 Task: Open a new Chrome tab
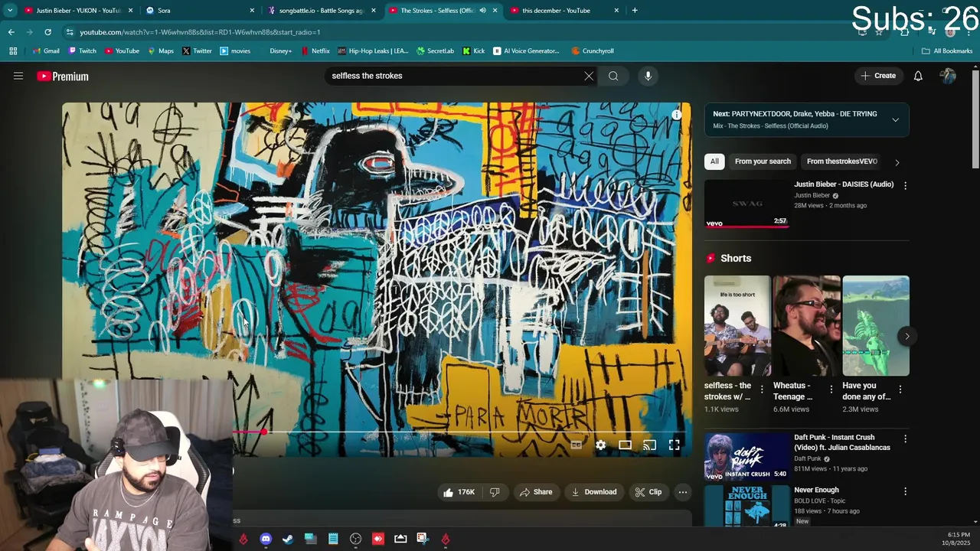click(x=635, y=10)
